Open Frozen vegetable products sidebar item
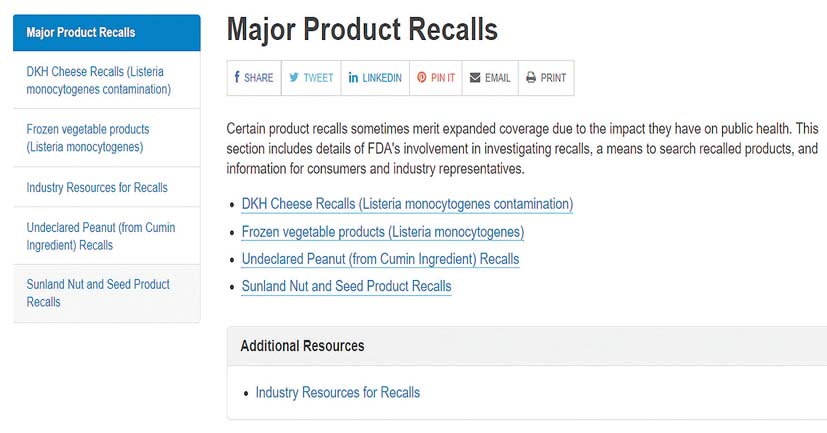This screenshot has height=433, width=827. click(x=88, y=138)
